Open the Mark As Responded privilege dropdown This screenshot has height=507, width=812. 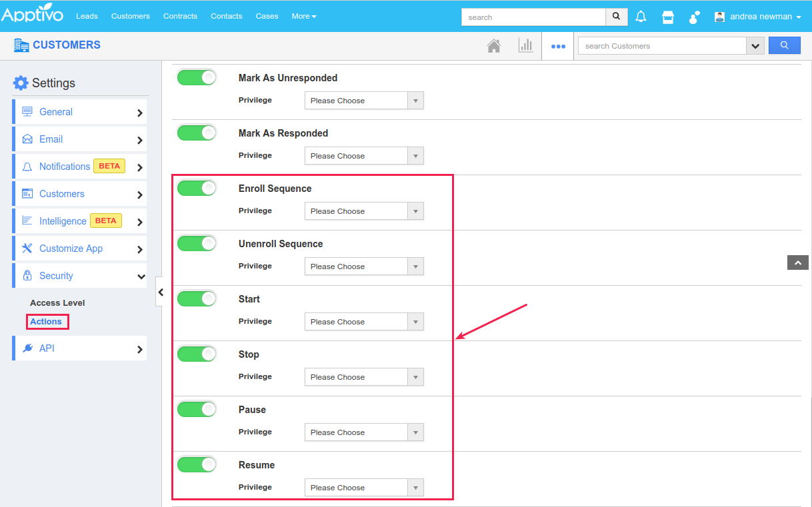tap(364, 156)
